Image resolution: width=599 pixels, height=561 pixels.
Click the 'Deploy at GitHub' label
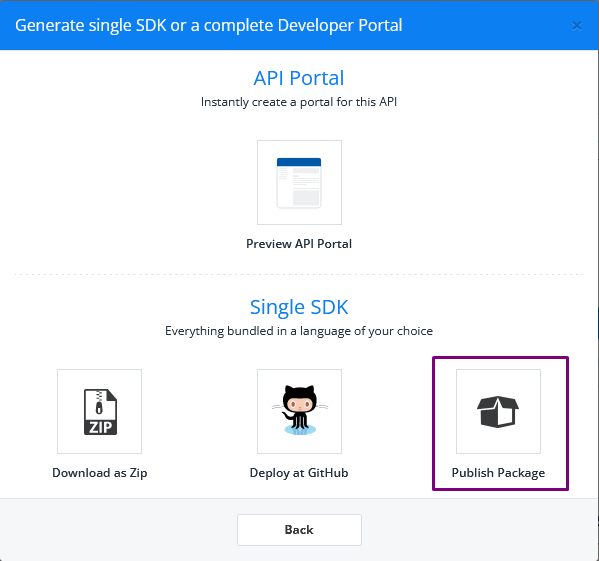click(x=299, y=473)
